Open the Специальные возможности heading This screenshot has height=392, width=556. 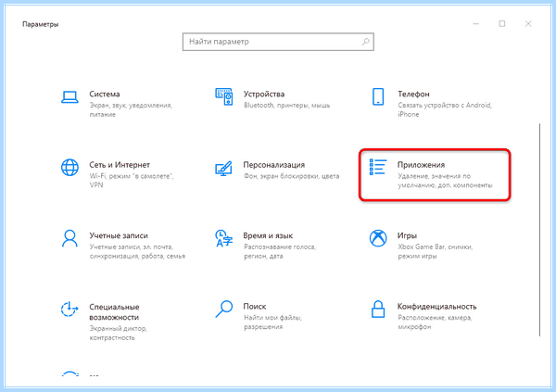pos(114,311)
